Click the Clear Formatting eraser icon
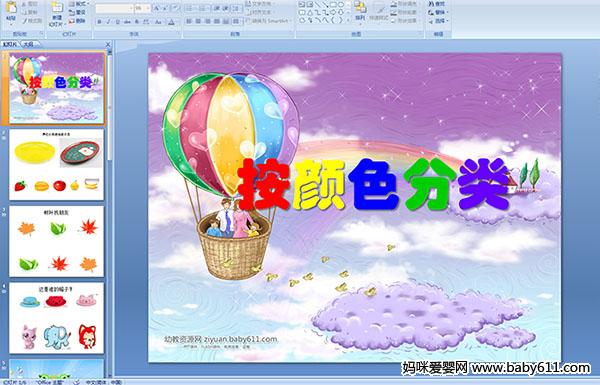 click(176, 8)
